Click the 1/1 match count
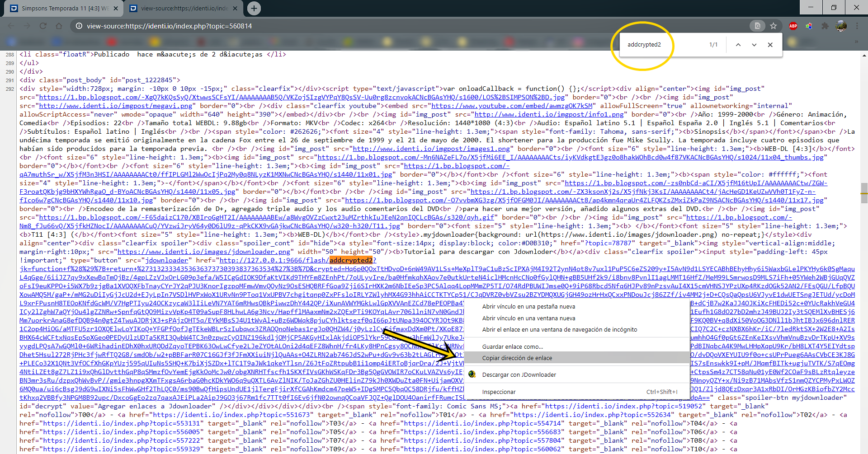This screenshot has height=454, width=868. pos(713,45)
